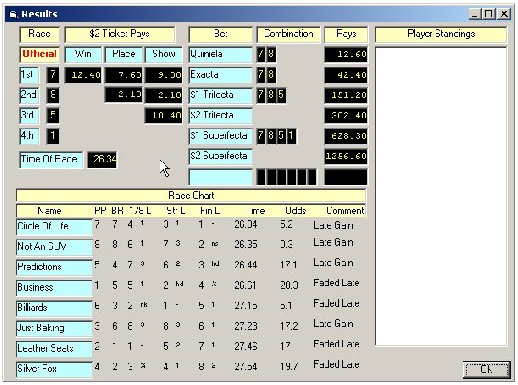The height and width of the screenshot is (385, 518).
Task: Click the 4th place label
Action: tap(29, 136)
